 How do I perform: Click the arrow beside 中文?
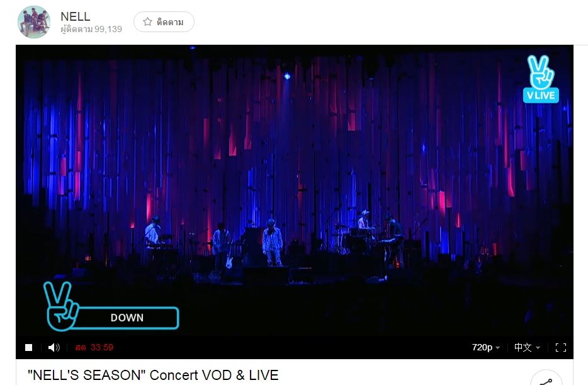coord(538,348)
